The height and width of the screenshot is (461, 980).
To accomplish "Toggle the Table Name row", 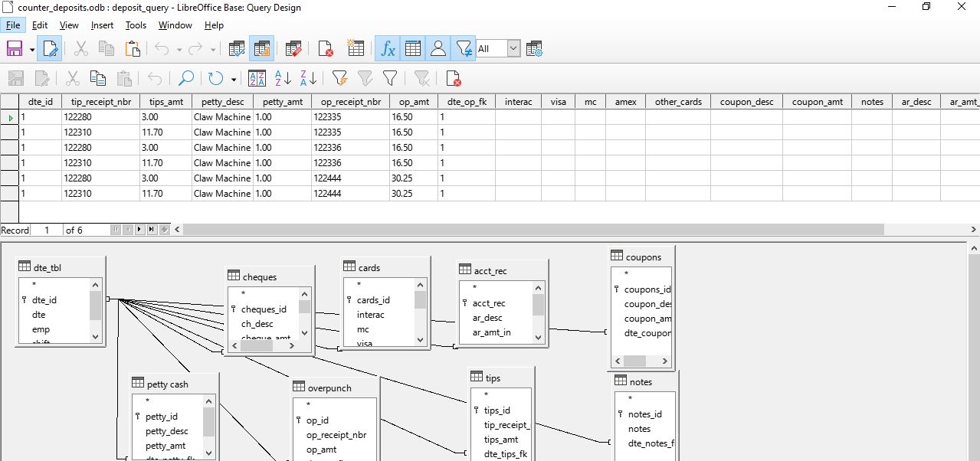I will [412, 48].
